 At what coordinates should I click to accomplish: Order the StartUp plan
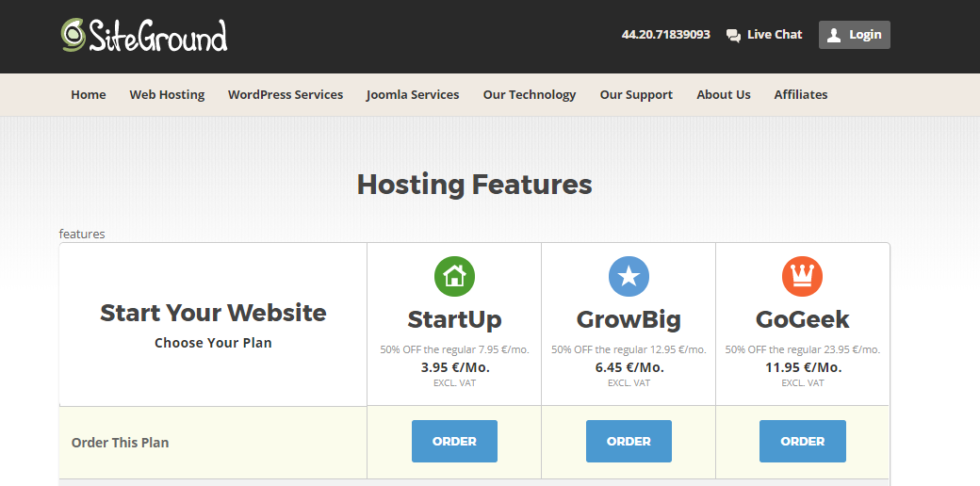coord(454,441)
